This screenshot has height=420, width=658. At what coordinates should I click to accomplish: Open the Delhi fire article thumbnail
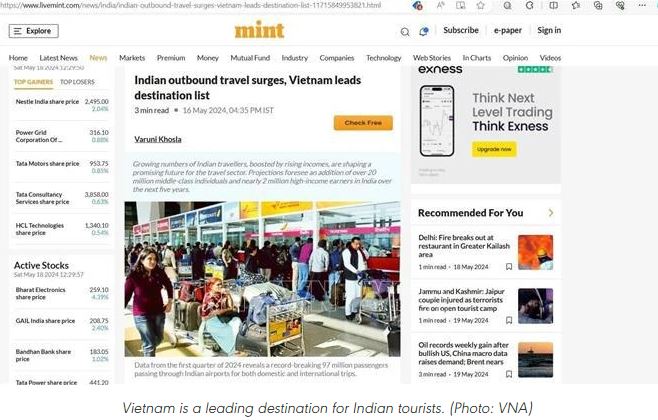pyautogui.click(x=535, y=252)
